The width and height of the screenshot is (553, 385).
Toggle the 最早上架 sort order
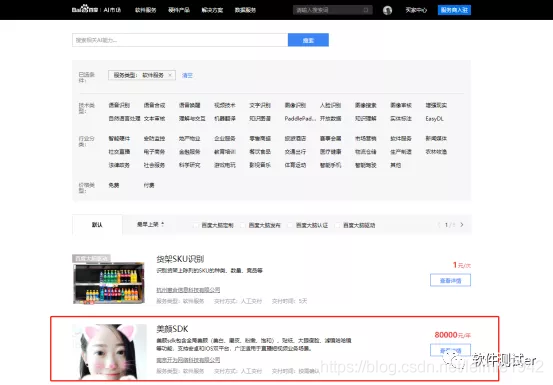[x=150, y=224]
